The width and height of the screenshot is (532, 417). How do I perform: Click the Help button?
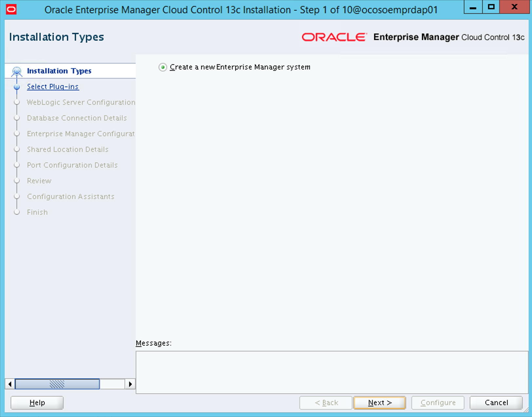tap(37, 403)
